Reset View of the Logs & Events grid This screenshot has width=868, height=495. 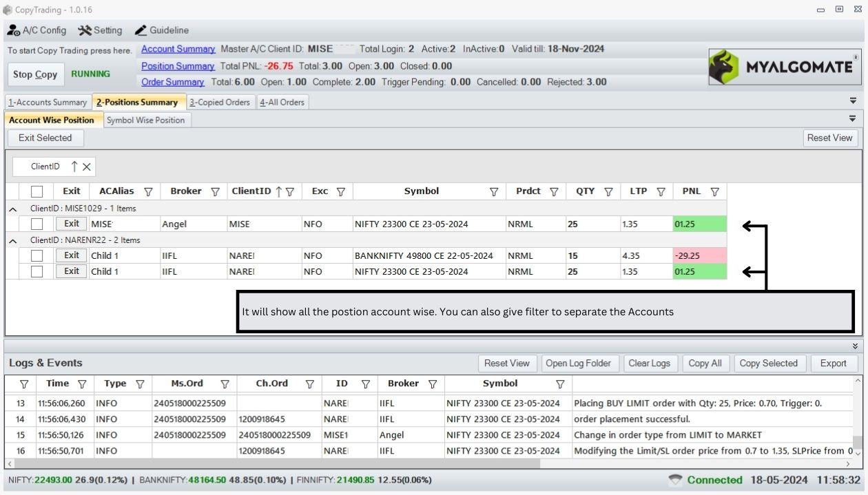pyautogui.click(x=507, y=364)
